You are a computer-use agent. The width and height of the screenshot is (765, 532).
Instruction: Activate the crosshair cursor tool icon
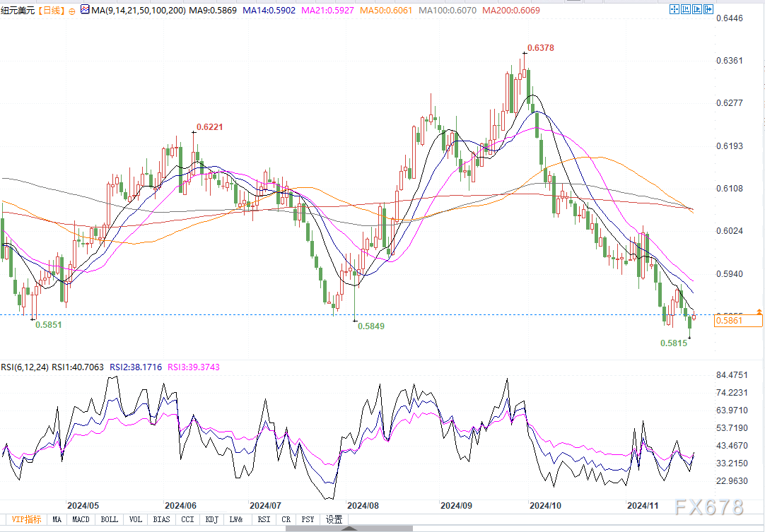click(675, 9)
